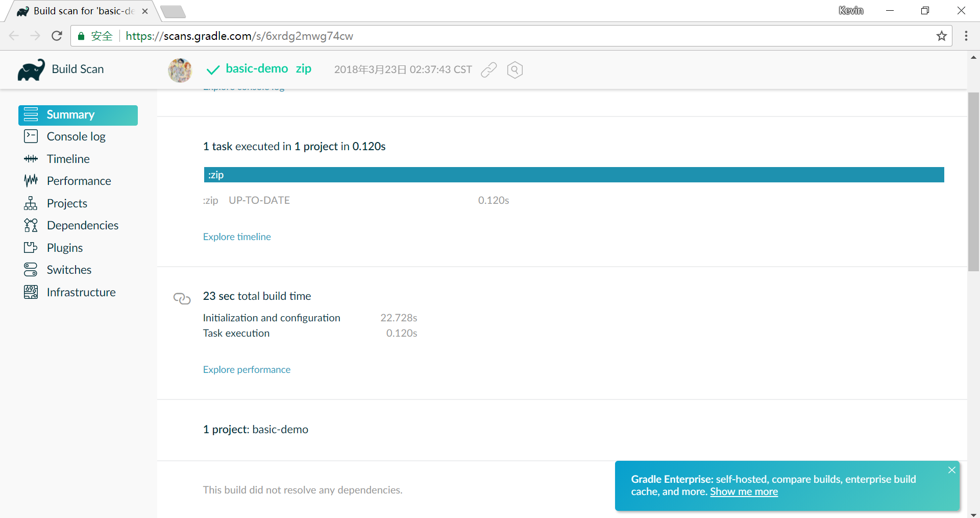The height and width of the screenshot is (518, 980).
Task: Select the Projects hierarchy icon
Action: tap(31, 203)
